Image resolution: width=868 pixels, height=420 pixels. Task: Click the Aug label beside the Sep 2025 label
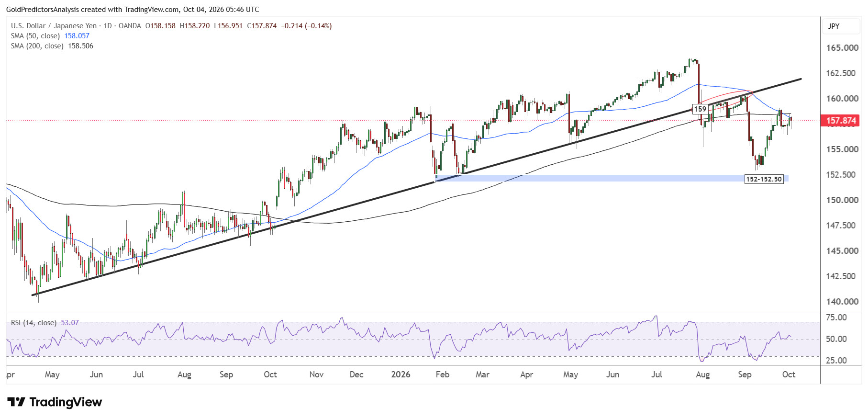click(184, 375)
